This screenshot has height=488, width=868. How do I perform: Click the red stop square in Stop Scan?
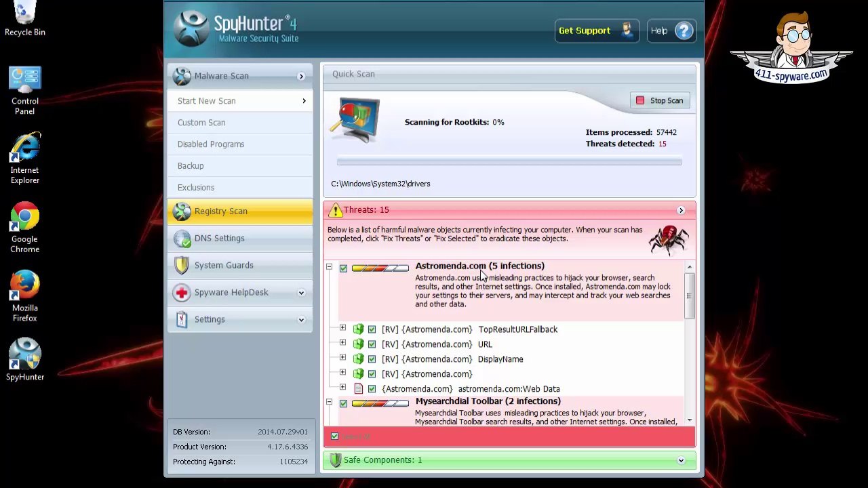[x=640, y=100]
